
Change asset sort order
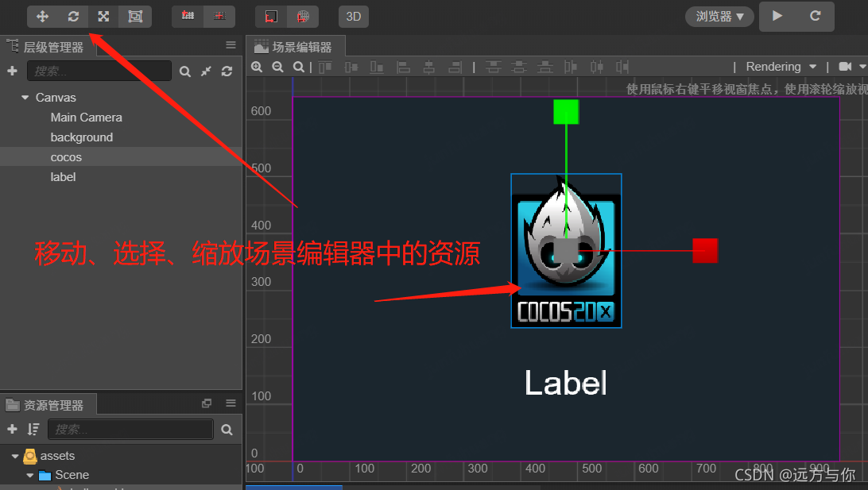tap(33, 429)
